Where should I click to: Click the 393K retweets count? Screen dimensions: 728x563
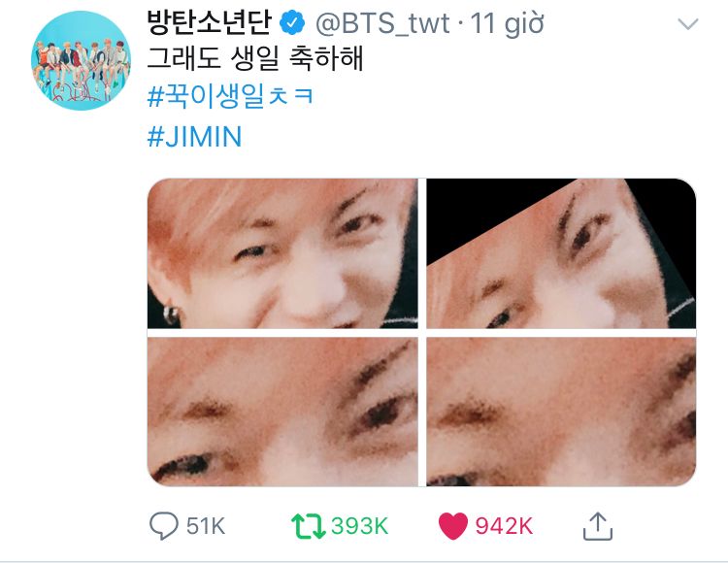pyautogui.click(x=360, y=526)
